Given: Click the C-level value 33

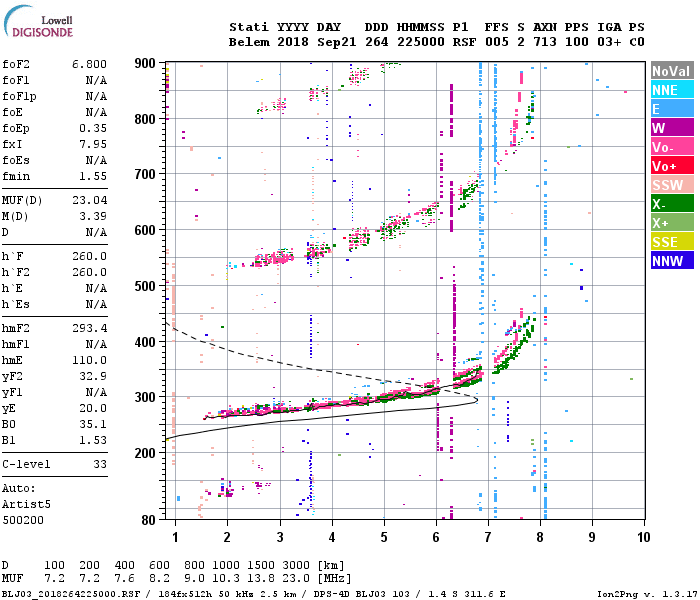Looking at the screenshot, I should [100, 464].
